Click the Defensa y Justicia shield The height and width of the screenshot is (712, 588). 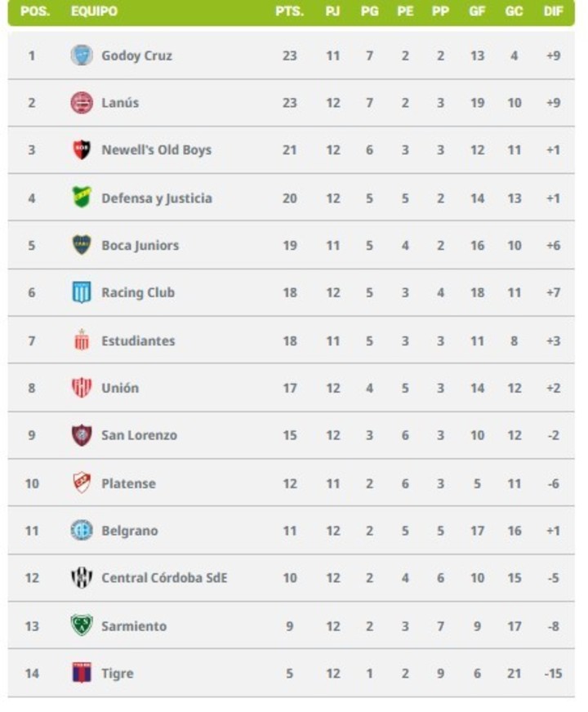82,198
